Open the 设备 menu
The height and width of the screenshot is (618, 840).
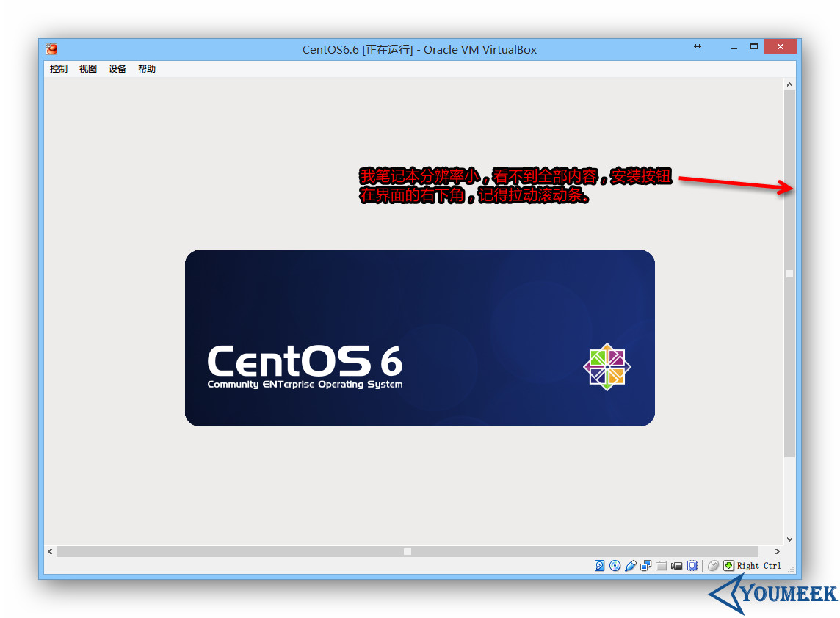117,69
